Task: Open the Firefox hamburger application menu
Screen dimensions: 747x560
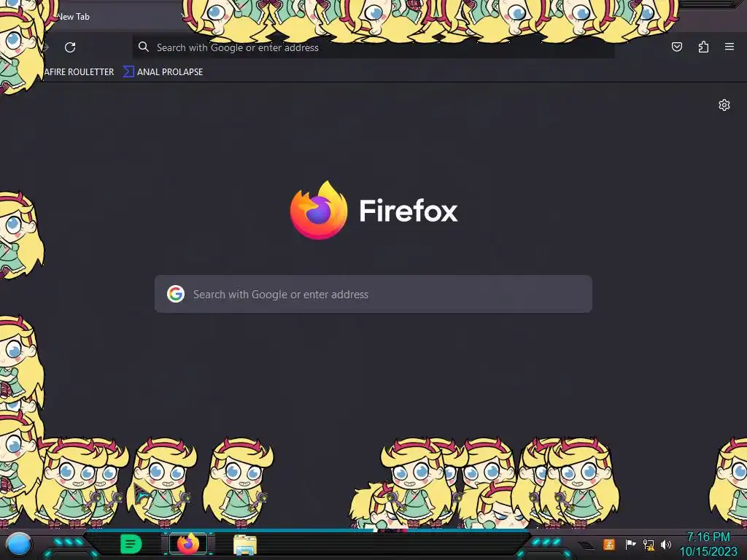Action: (729, 47)
